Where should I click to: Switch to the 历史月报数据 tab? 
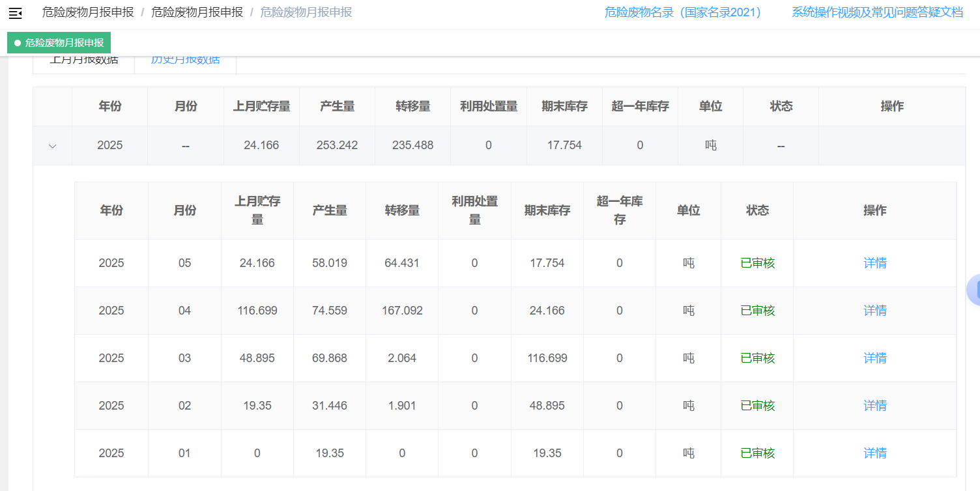[185, 61]
